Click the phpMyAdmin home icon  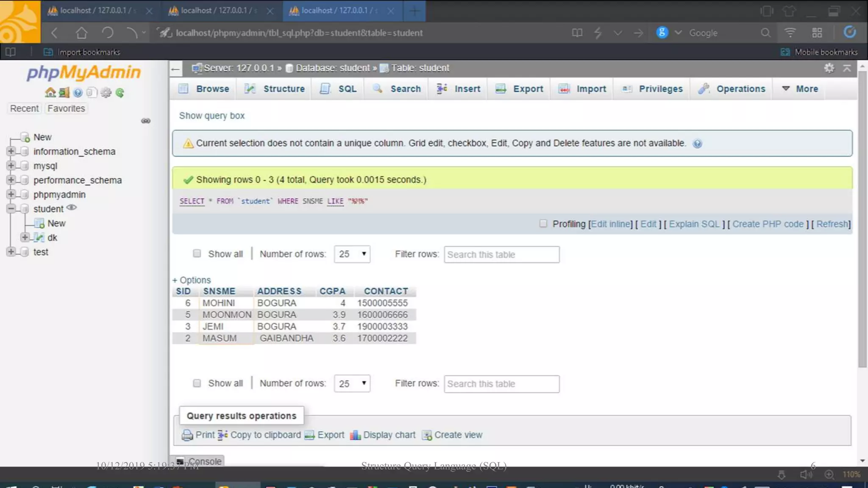pyautogui.click(x=50, y=93)
